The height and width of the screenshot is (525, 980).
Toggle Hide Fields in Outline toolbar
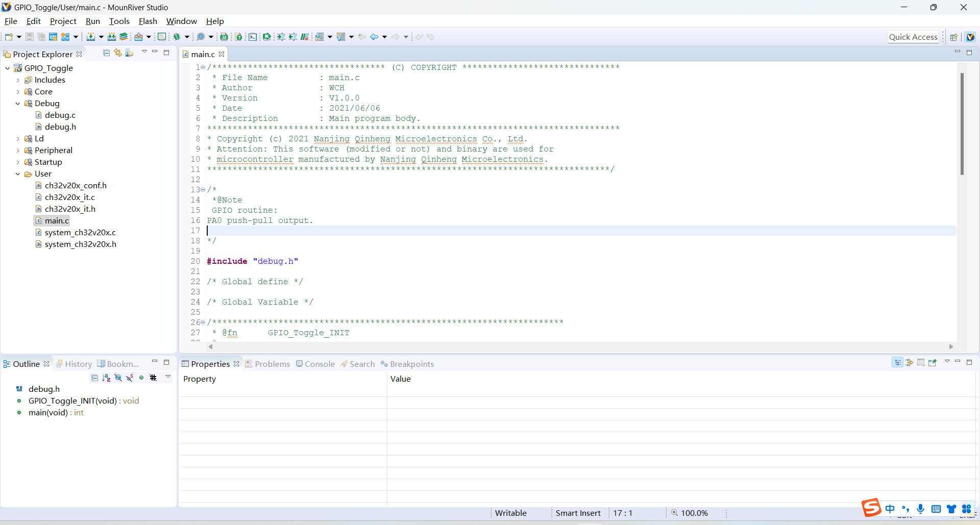click(118, 378)
